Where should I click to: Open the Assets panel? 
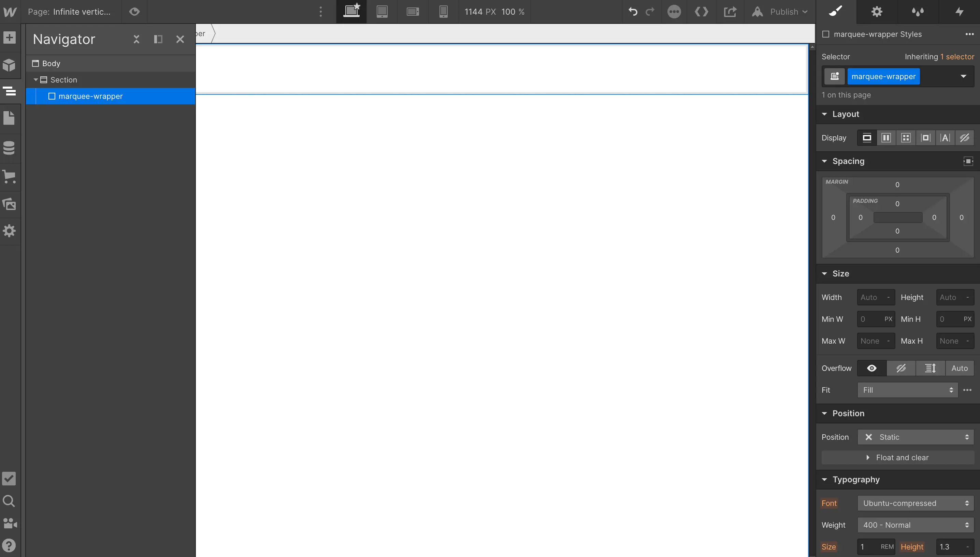pos(9,204)
